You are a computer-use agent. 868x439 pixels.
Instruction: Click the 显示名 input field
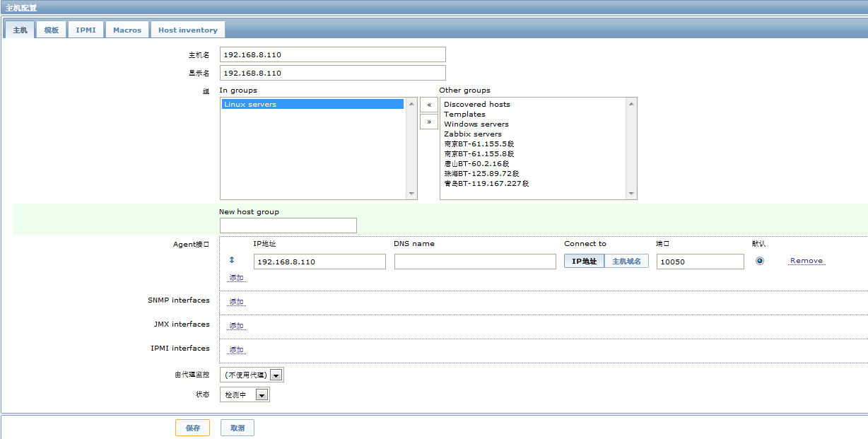point(333,73)
